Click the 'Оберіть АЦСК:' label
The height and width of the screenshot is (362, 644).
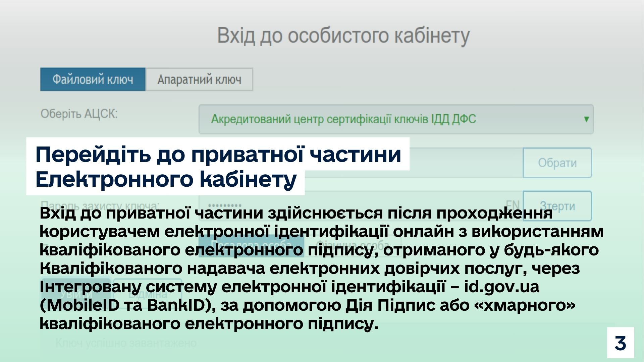(79, 114)
